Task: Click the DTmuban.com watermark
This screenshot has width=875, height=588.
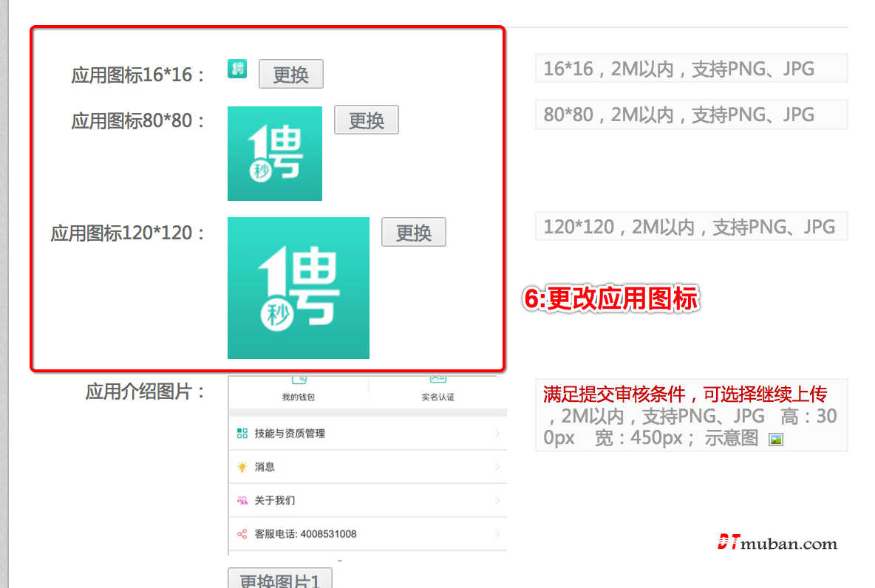Action: click(777, 544)
